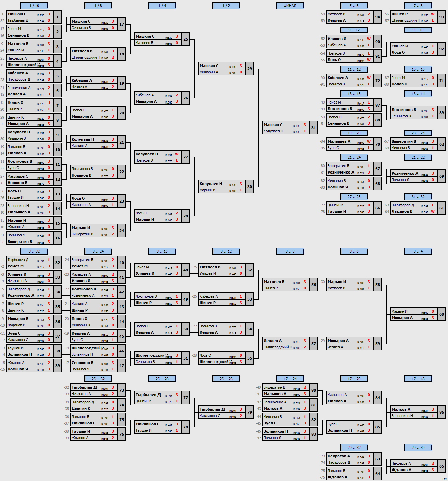Open the 1 / 2 round header
448x481 pixels.
pos(226,6)
